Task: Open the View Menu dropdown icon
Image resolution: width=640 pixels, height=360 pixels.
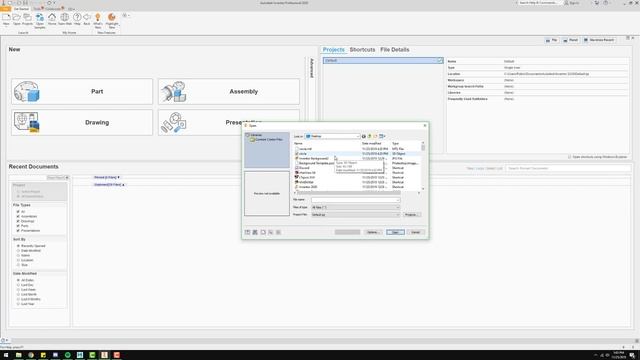Action: (382, 136)
